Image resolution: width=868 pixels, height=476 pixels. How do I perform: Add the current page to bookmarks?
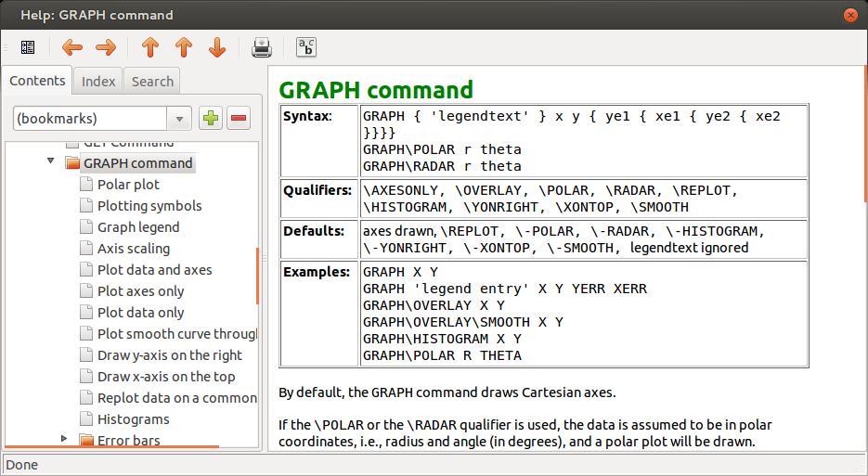pyautogui.click(x=211, y=118)
